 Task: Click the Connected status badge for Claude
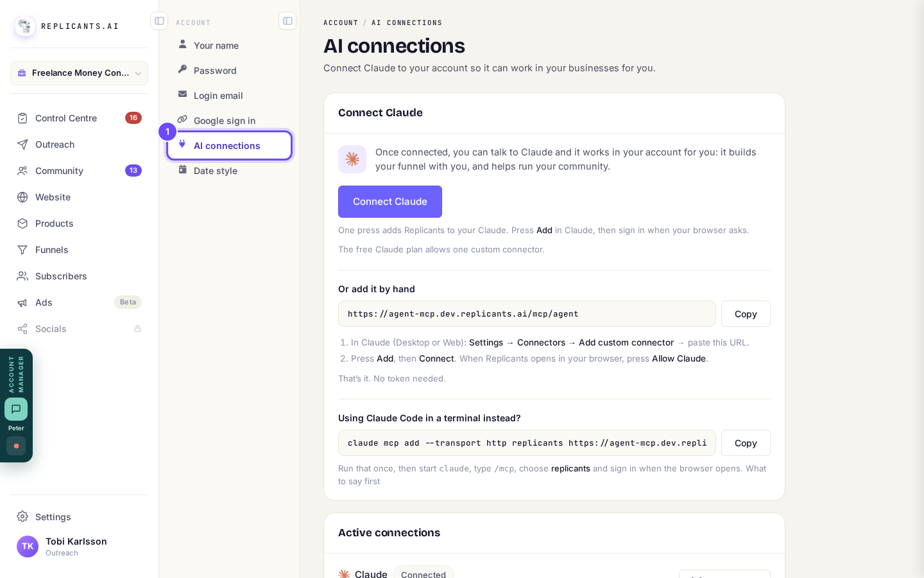[424, 574]
